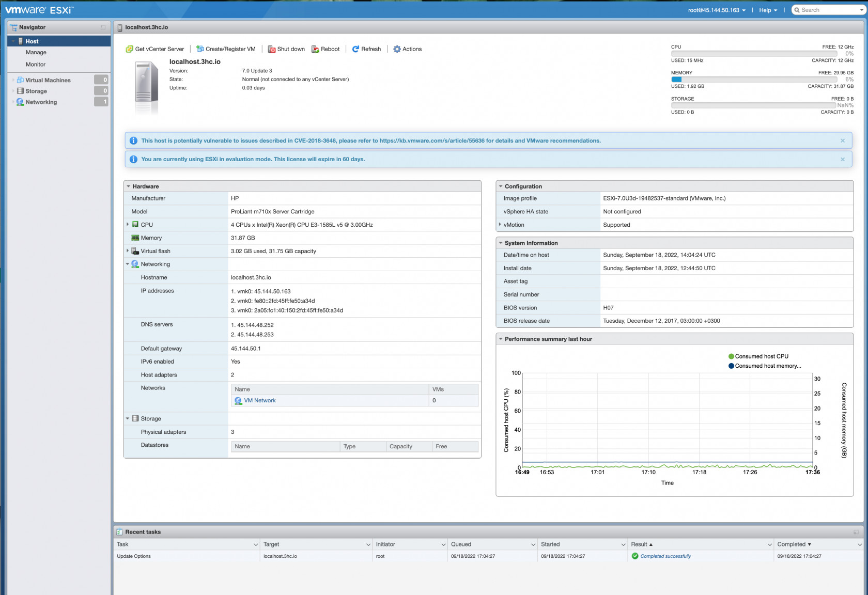Dismiss the CVE-2018-3646 vulnerability warning
The width and height of the screenshot is (868, 595).
(x=842, y=140)
